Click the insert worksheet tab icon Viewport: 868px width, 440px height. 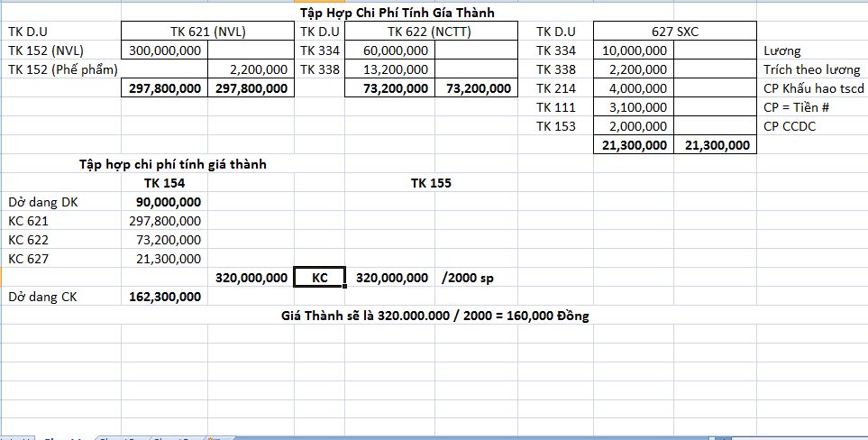click(x=212, y=438)
